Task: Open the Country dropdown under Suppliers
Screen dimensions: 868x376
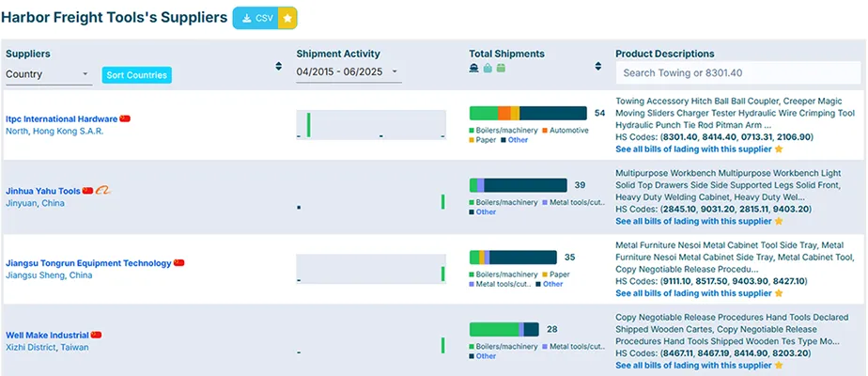Action: coord(47,74)
